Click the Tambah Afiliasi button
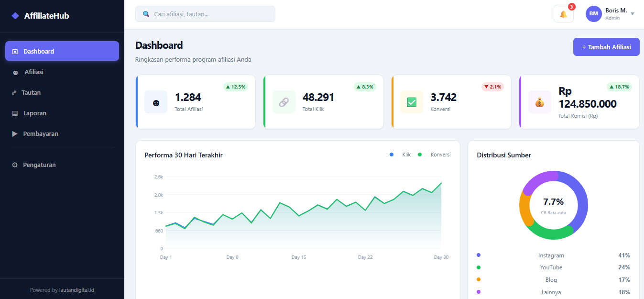The height and width of the screenshot is (299, 644). [x=606, y=47]
